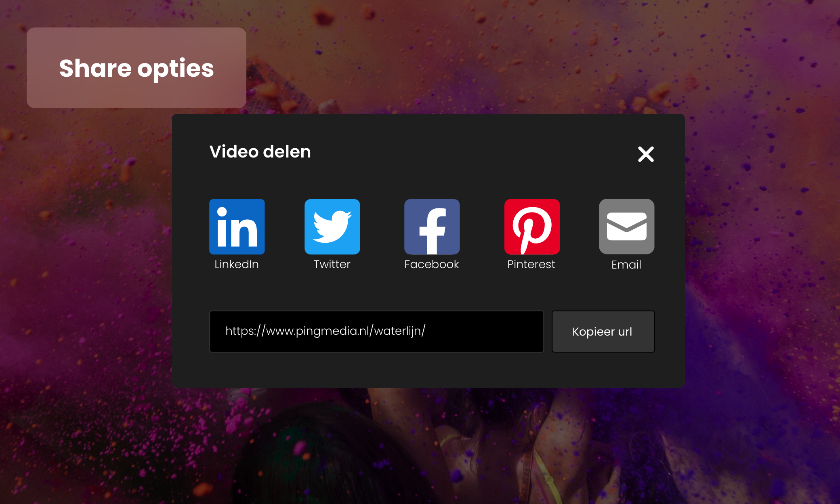Click the Pinterest text label

coord(531,264)
